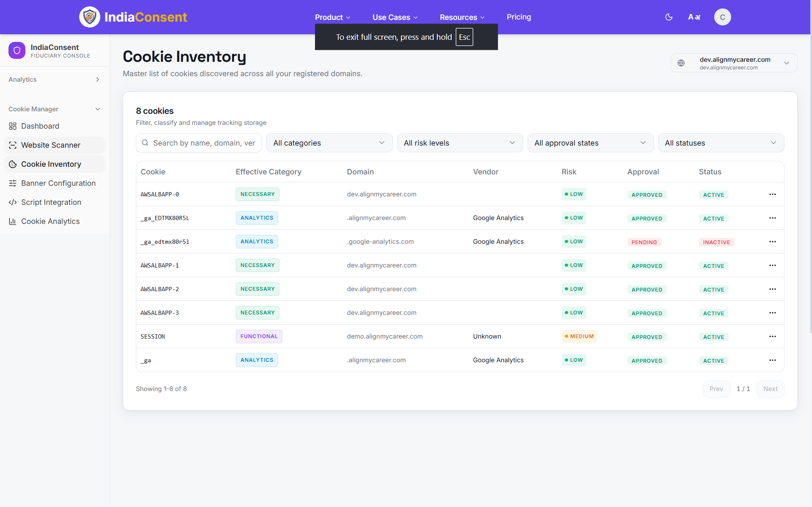Click the Script Integration code icon
812x507 pixels.
tap(13, 202)
